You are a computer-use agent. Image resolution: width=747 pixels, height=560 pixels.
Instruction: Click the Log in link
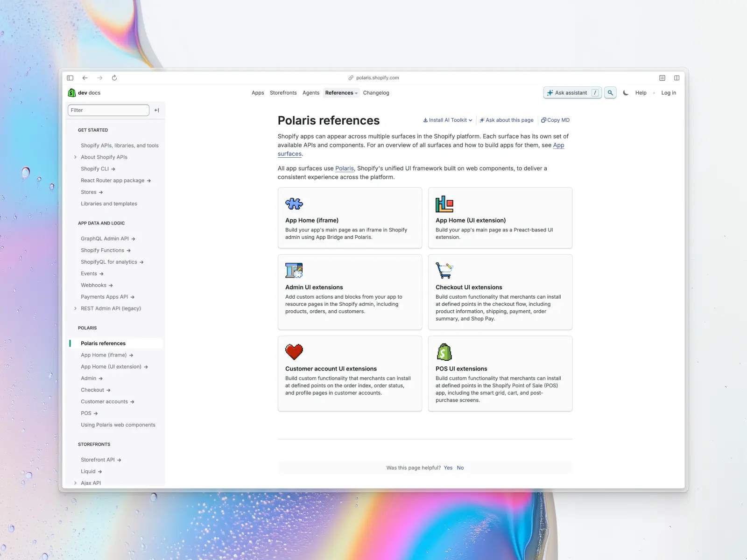(669, 93)
